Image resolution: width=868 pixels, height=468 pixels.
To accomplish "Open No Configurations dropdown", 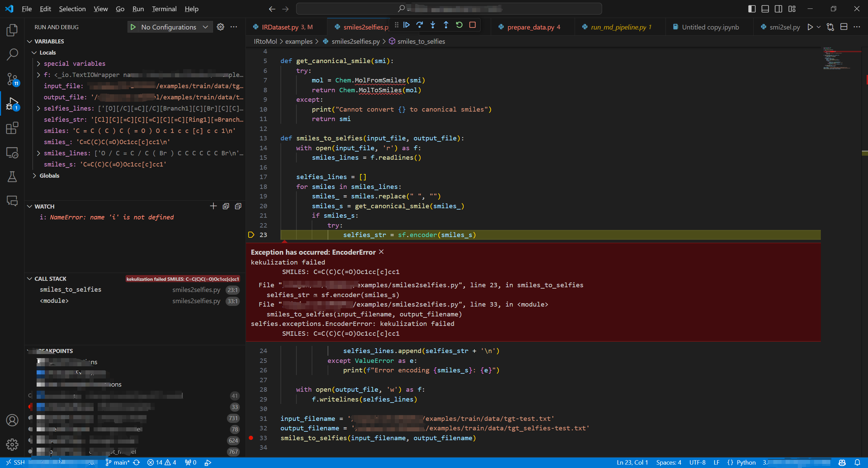I will [174, 27].
